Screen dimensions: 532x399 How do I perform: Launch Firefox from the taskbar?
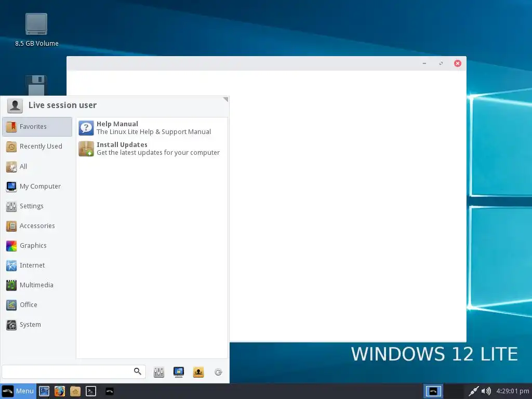point(60,391)
